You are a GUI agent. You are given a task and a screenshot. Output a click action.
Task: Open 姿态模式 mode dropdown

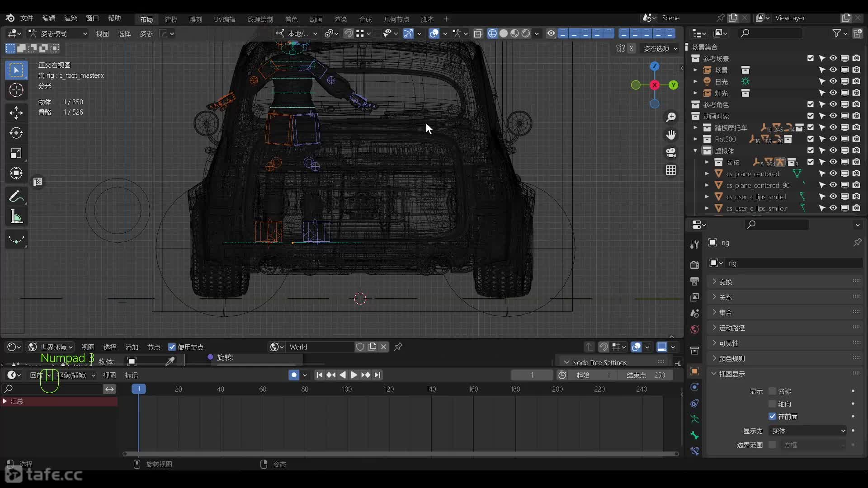(x=57, y=33)
